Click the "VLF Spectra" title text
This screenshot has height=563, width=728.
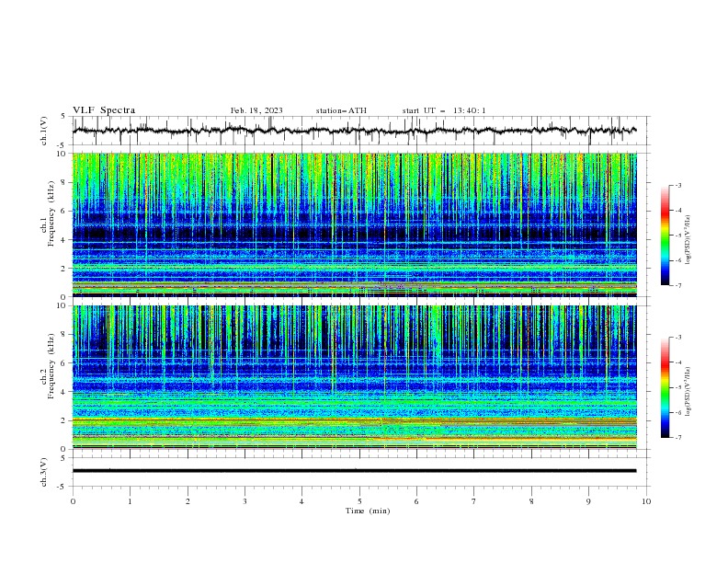[104, 110]
